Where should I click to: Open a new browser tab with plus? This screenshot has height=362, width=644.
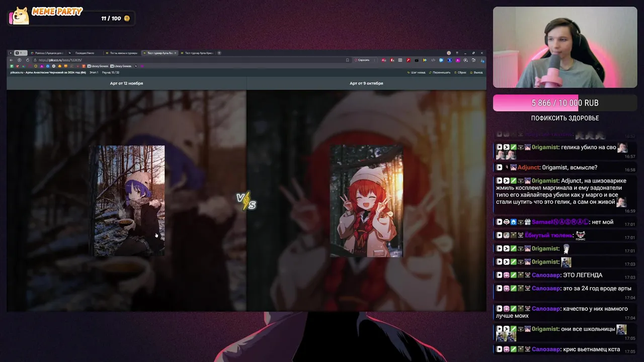tap(219, 53)
